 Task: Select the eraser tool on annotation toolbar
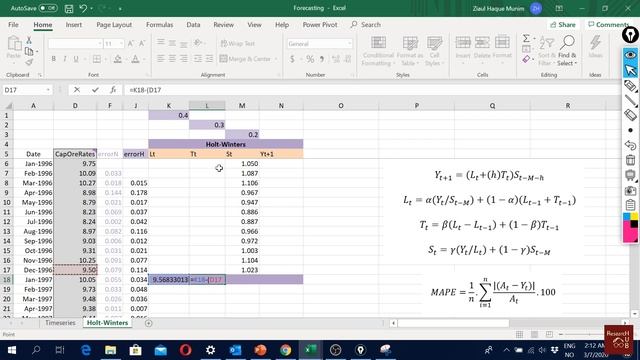click(631, 116)
